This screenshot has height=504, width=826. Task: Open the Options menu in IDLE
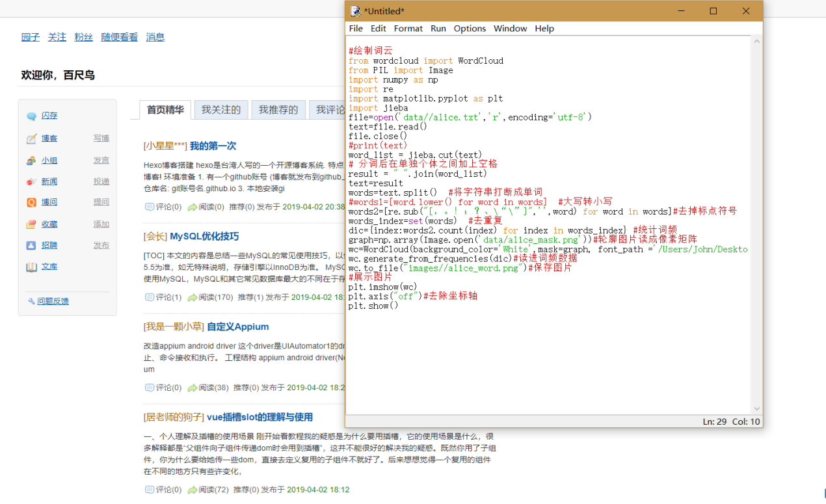click(470, 29)
